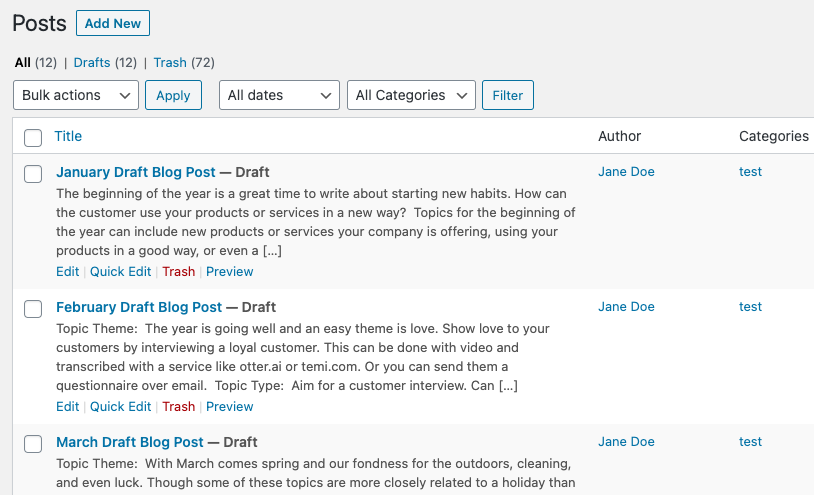Click Quick Edit under January Draft post
This screenshot has height=495, width=814.
120,271
